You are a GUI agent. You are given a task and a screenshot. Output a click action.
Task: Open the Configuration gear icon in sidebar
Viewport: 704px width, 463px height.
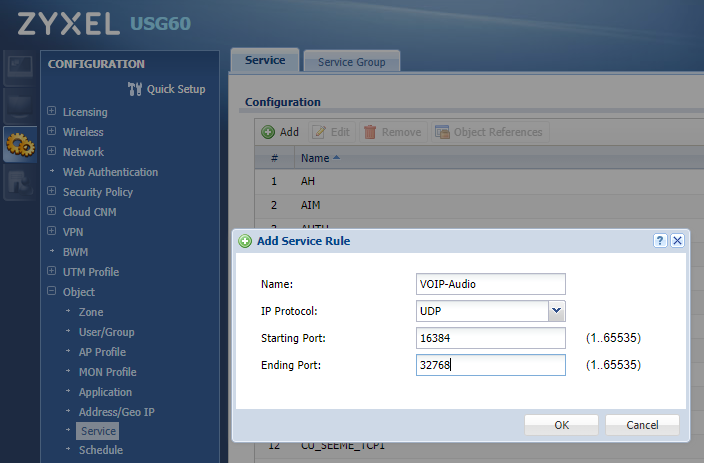tap(19, 146)
